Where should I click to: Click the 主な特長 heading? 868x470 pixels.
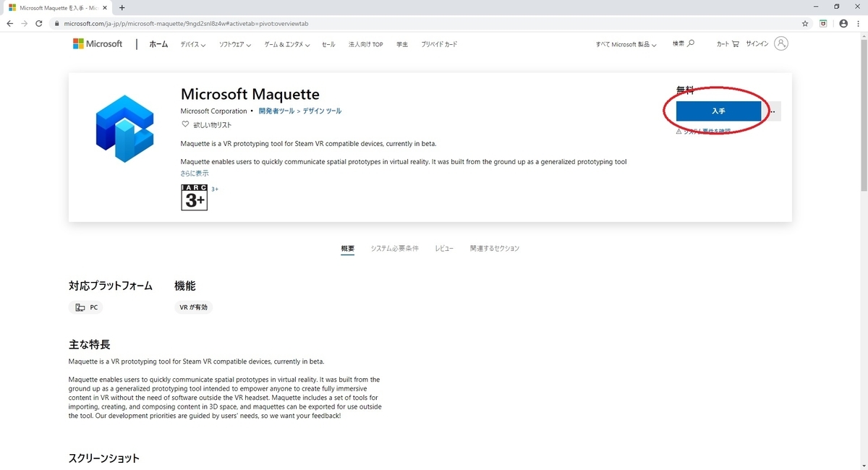pyautogui.click(x=89, y=344)
